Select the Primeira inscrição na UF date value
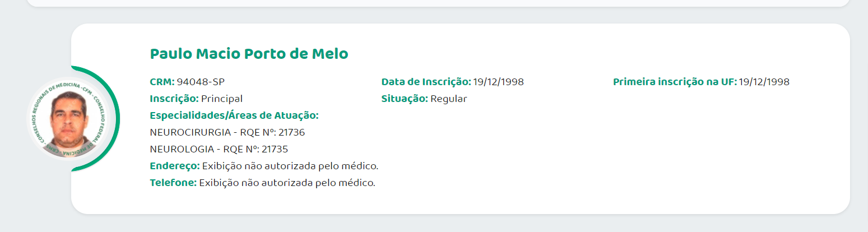This screenshot has width=868, height=232. (764, 82)
